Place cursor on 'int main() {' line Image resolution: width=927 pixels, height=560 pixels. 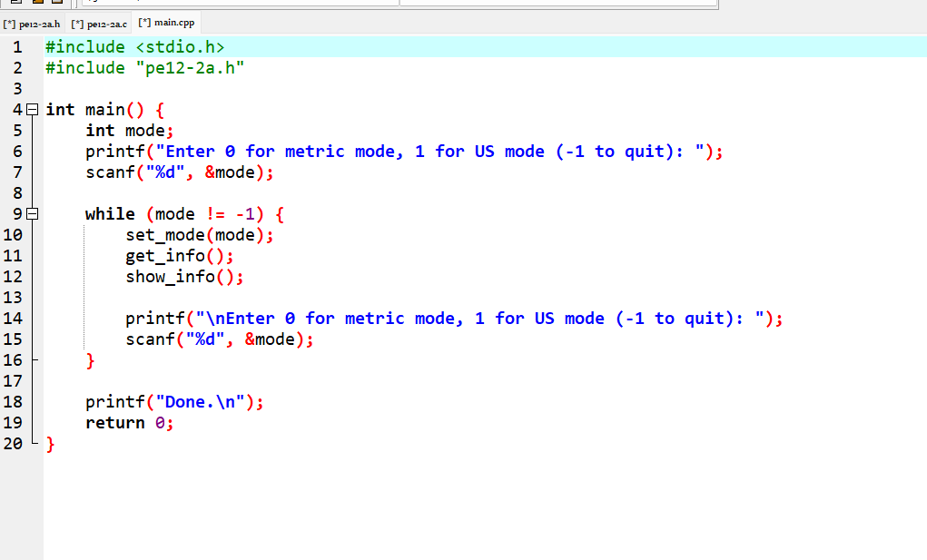tap(104, 110)
